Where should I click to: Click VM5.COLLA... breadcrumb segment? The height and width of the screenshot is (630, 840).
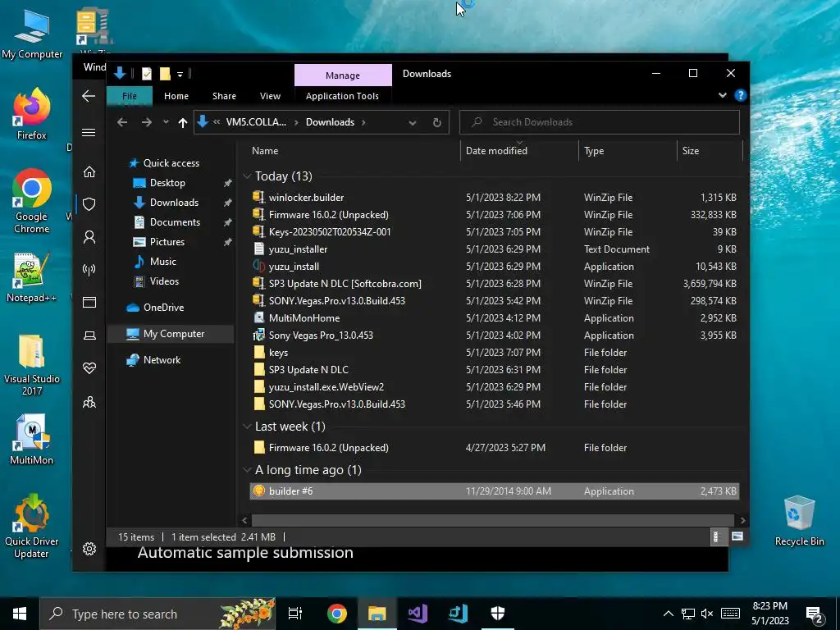[x=256, y=122]
